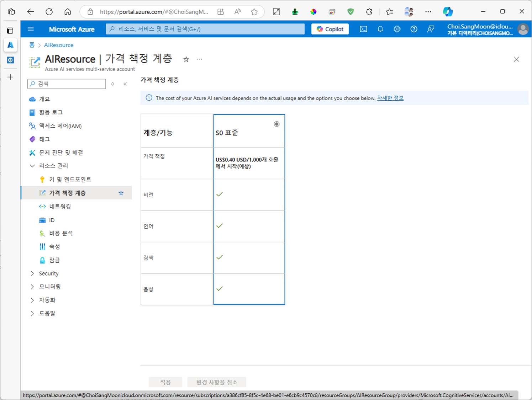
Task: Click the 검색 feature row label in table
Action: click(x=148, y=258)
